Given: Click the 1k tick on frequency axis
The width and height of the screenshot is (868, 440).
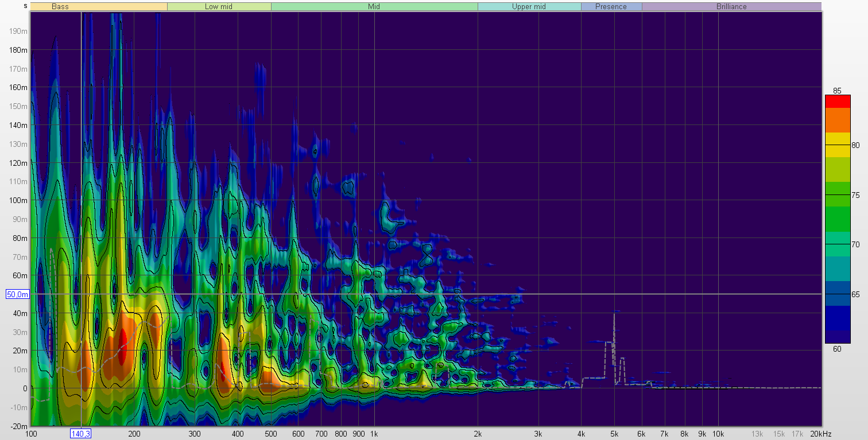Looking at the screenshot, I should (x=374, y=434).
